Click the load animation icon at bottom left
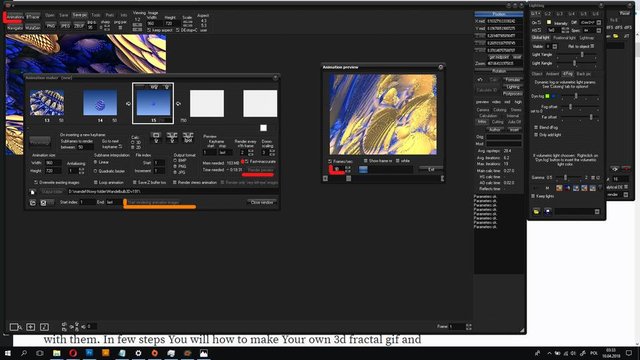 coord(33,202)
